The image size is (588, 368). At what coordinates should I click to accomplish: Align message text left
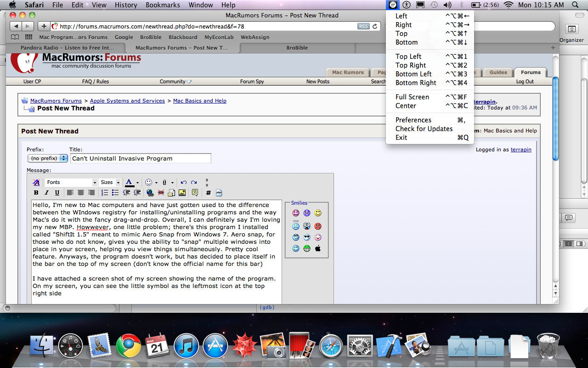point(70,193)
